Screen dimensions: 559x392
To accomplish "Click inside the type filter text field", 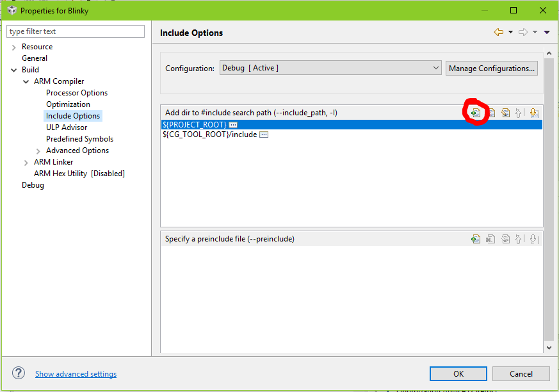I will click(75, 31).
